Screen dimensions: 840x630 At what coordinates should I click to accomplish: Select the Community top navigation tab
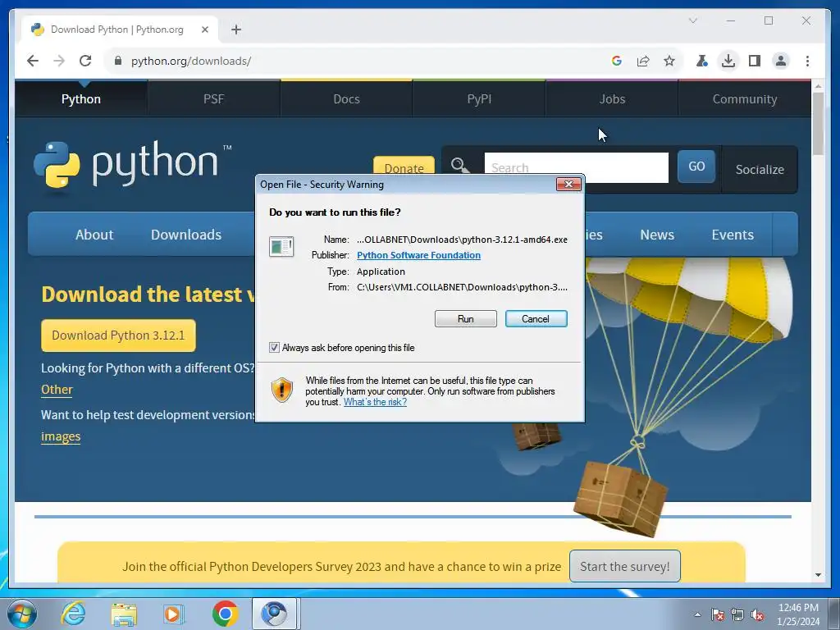tap(745, 99)
